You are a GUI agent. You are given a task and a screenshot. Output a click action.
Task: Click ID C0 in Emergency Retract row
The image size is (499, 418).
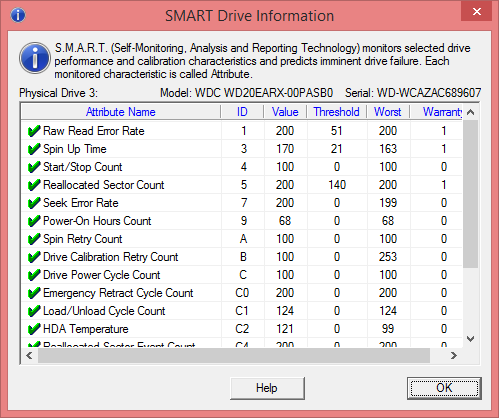[242, 293]
